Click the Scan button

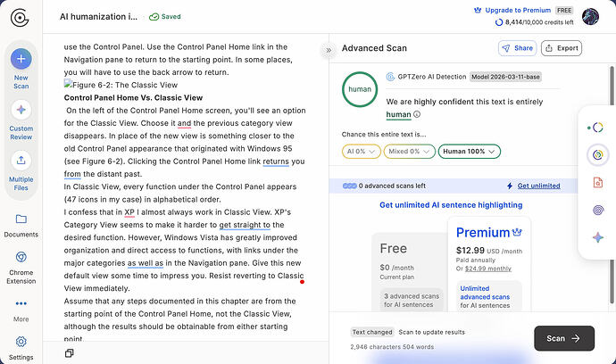[x=564, y=338]
